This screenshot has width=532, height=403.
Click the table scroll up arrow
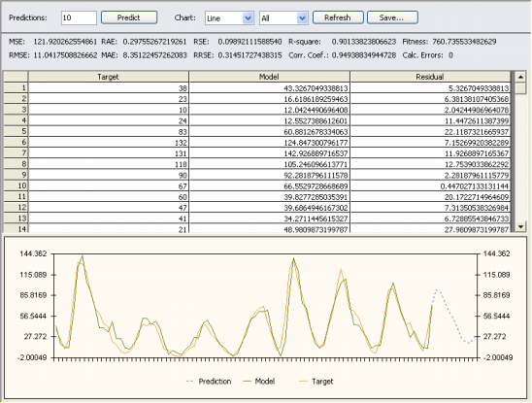(520, 77)
